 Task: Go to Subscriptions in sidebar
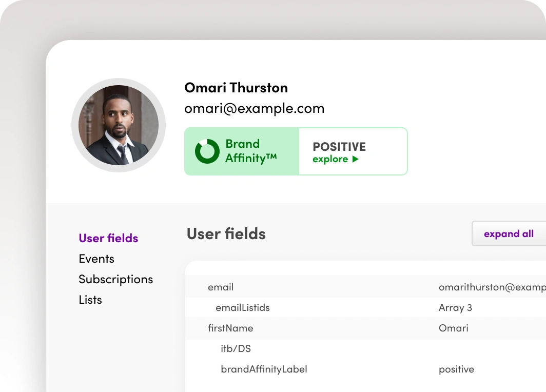coord(115,280)
